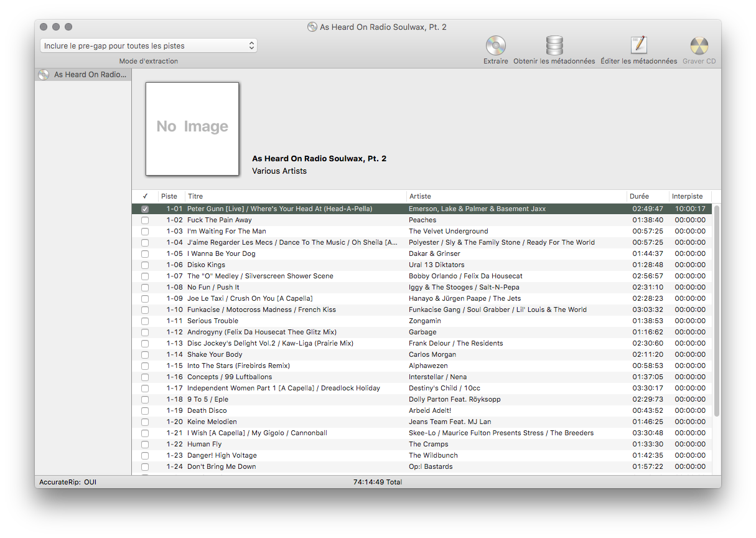Click the Keine Melodien track title
Screen dimensions: 756x538
(x=212, y=422)
